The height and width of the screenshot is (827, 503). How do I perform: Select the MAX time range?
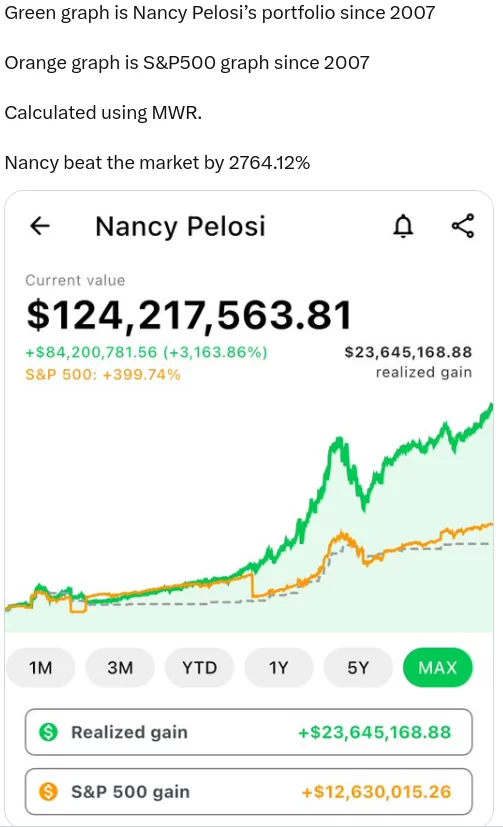point(438,668)
